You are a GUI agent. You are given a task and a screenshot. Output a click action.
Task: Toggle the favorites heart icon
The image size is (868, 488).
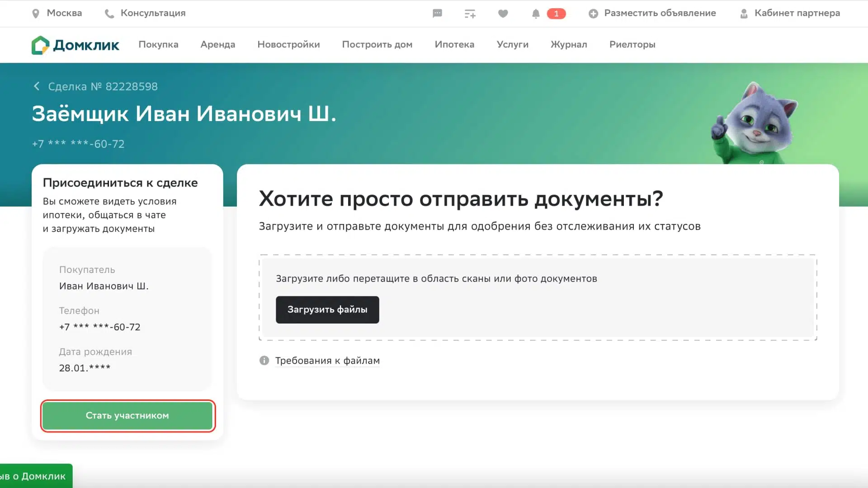[503, 13]
